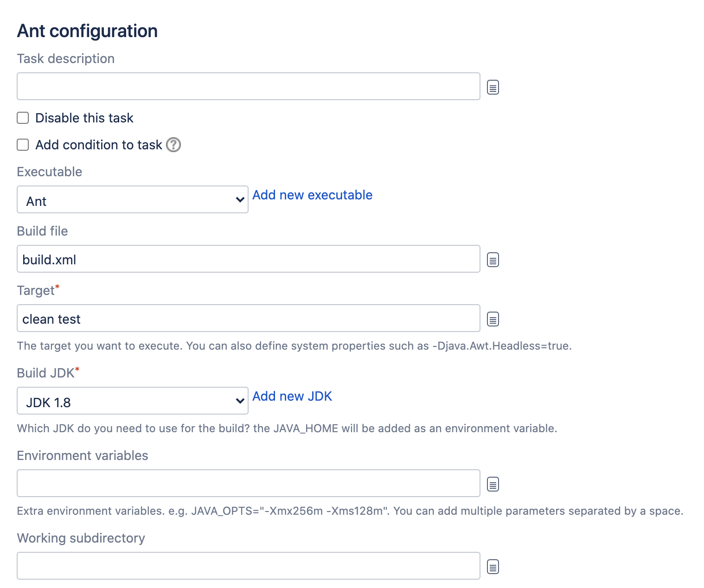The height and width of the screenshot is (588, 704).
Task: Open the Executable dropdown showing Ant
Action: (x=133, y=200)
